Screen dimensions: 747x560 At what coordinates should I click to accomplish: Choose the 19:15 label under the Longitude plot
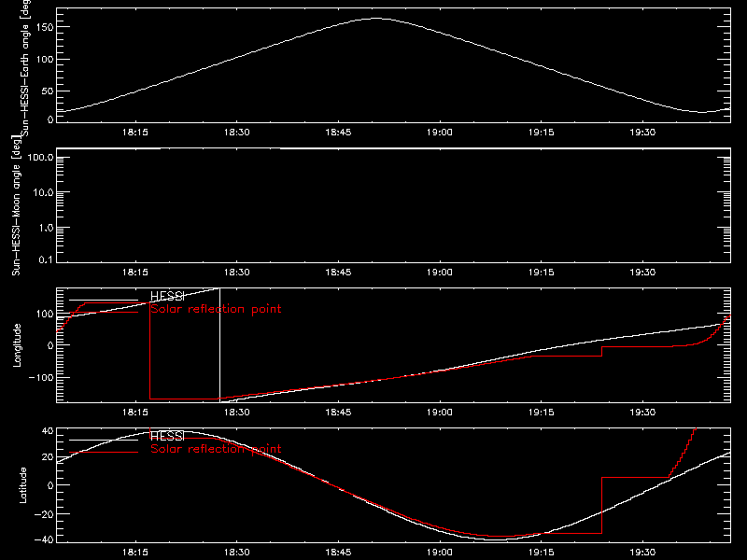542,412
